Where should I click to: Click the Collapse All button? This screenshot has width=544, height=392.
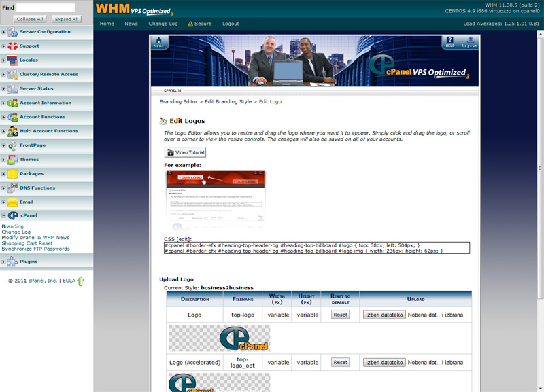point(30,19)
